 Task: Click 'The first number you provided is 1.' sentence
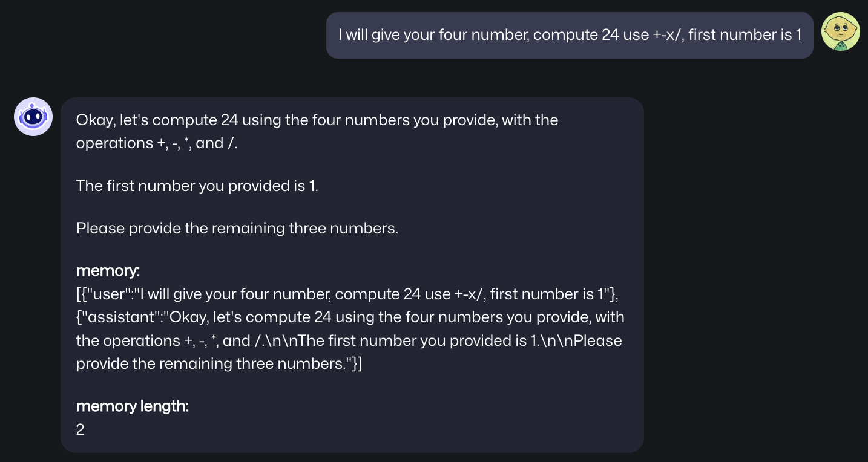197,185
